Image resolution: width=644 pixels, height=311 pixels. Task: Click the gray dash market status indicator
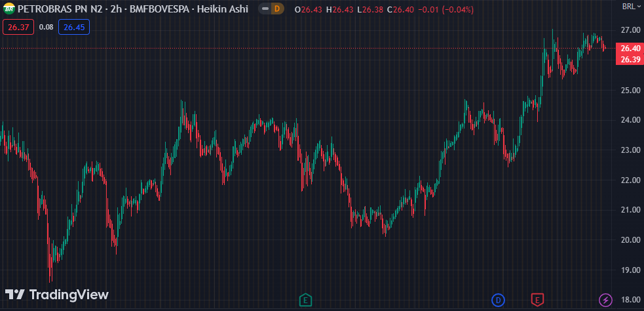[266, 9]
